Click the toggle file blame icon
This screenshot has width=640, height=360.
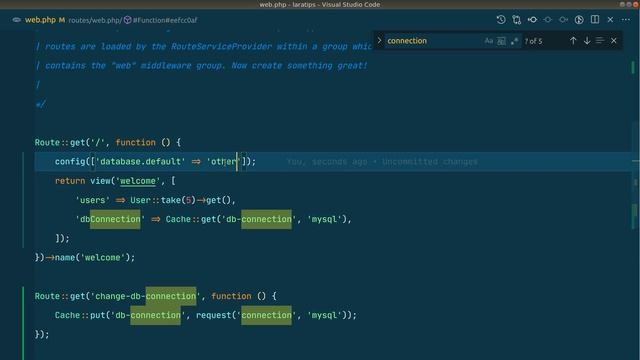pos(579,20)
